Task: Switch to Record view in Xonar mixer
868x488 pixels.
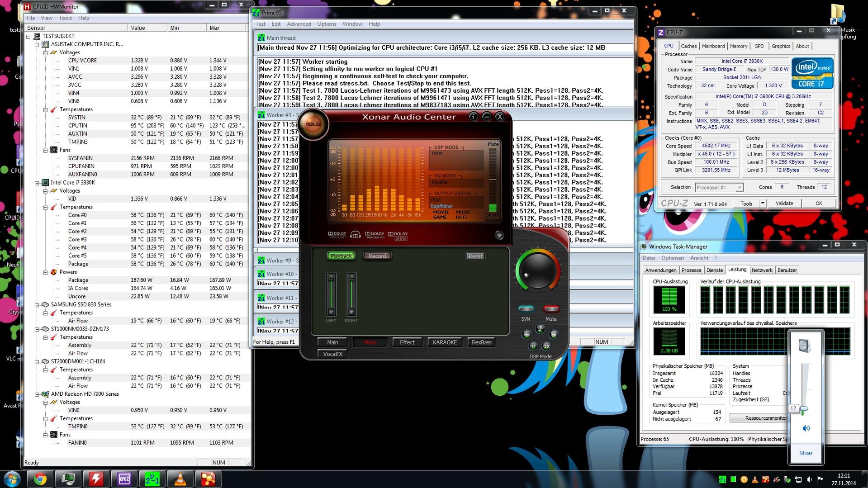Action: tap(377, 256)
